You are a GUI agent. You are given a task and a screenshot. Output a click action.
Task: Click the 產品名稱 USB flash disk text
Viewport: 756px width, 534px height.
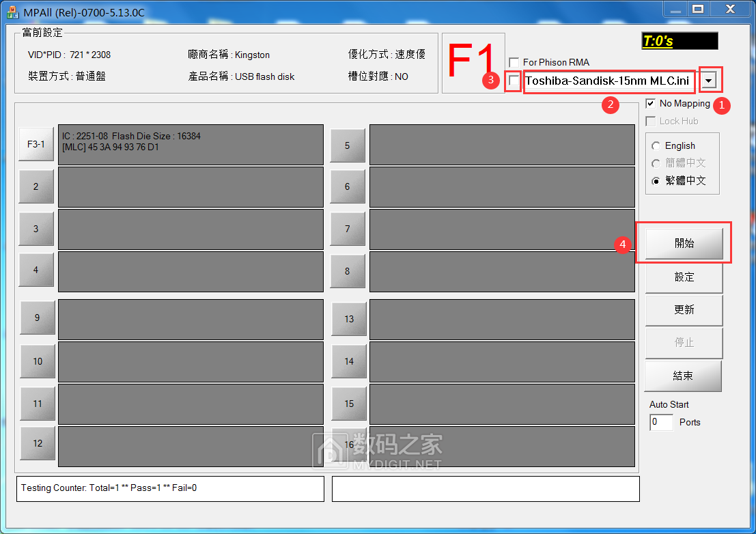241,76
